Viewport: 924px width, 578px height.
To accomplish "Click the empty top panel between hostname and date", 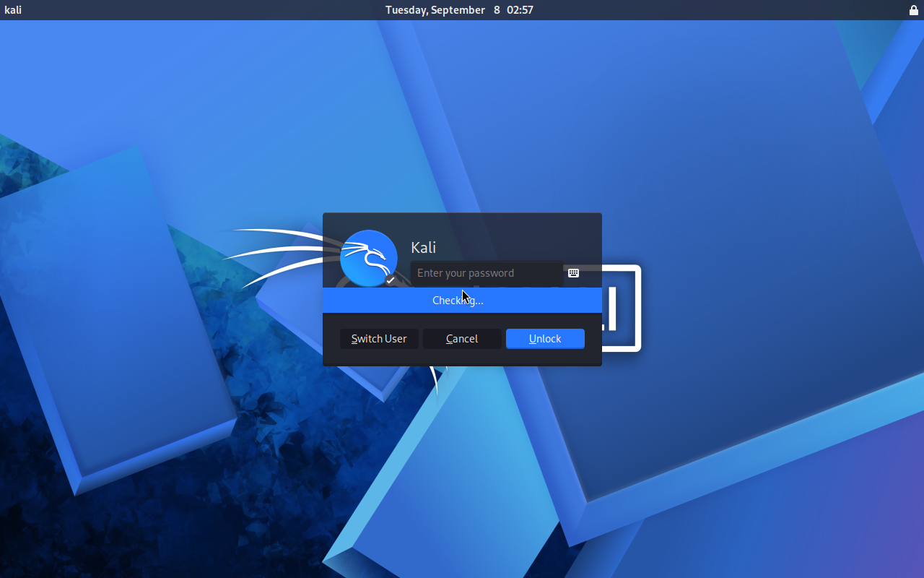I will [x=204, y=10].
